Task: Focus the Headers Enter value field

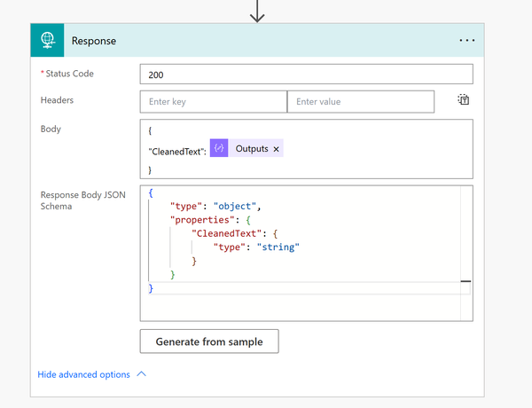Action: point(360,102)
